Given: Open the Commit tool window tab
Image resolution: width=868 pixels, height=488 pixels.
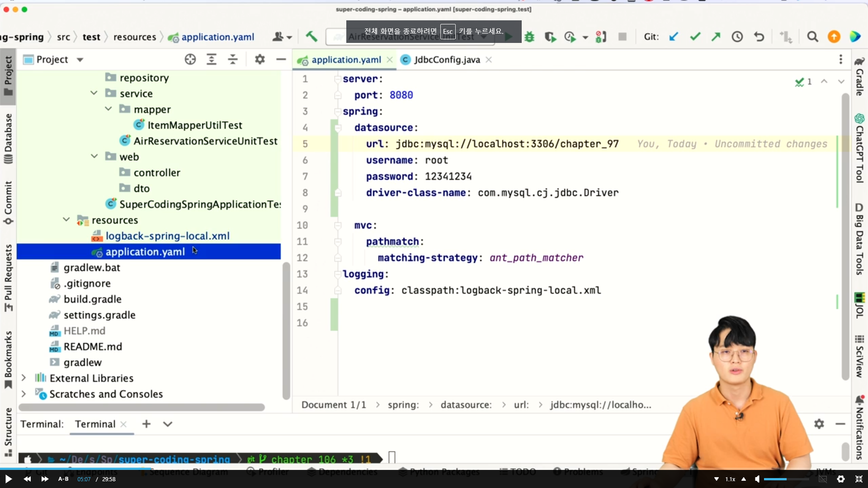Looking at the screenshot, I should tap(8, 203).
